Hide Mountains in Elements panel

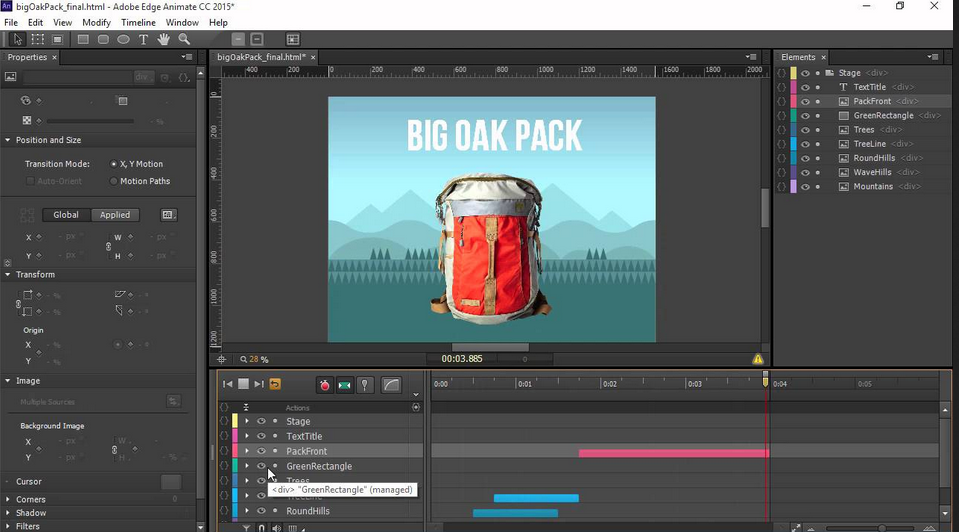click(805, 187)
